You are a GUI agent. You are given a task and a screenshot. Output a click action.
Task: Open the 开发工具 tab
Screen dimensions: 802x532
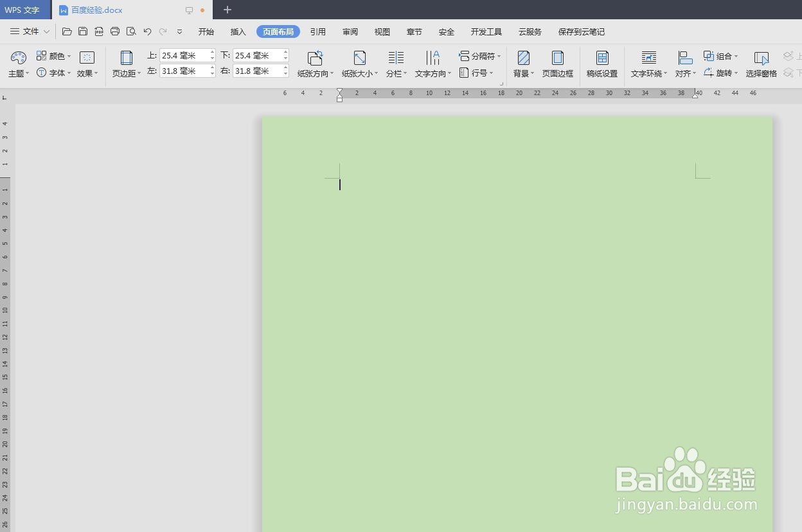486,31
